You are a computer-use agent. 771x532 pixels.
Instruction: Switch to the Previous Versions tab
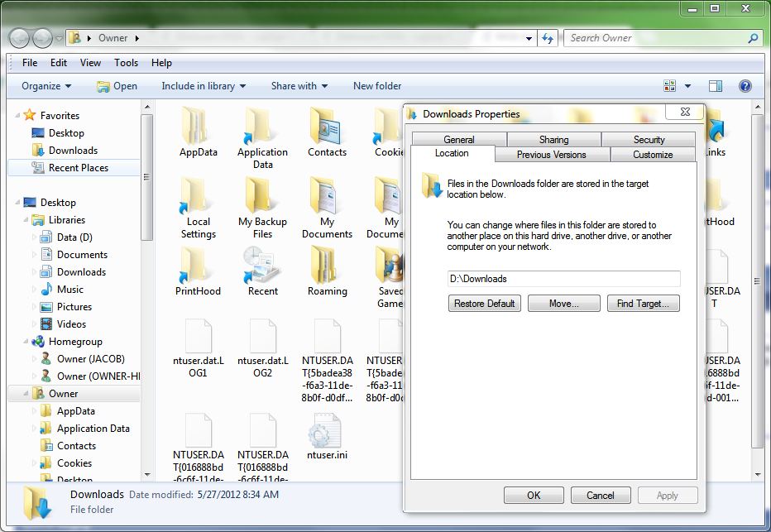[551, 155]
